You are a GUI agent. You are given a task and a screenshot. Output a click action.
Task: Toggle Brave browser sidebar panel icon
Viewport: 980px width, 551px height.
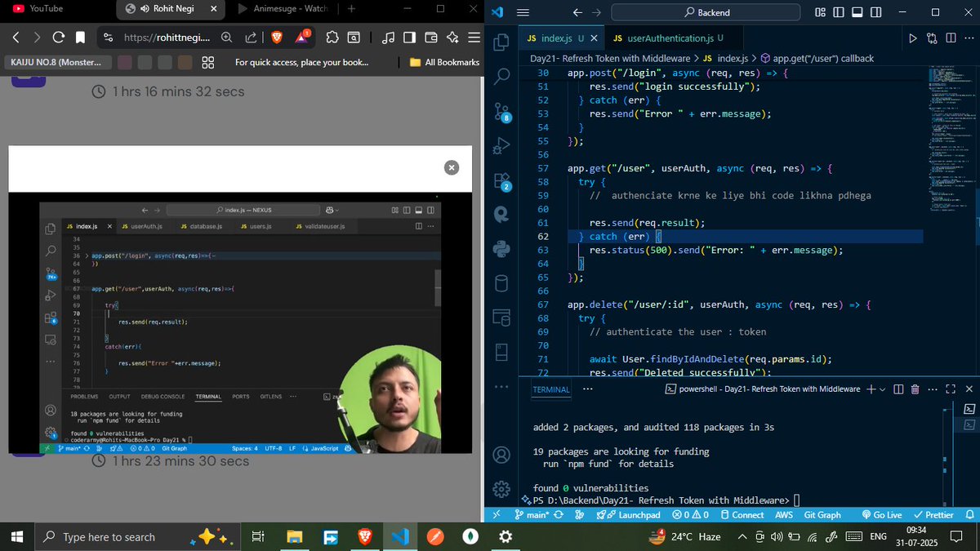(409, 38)
